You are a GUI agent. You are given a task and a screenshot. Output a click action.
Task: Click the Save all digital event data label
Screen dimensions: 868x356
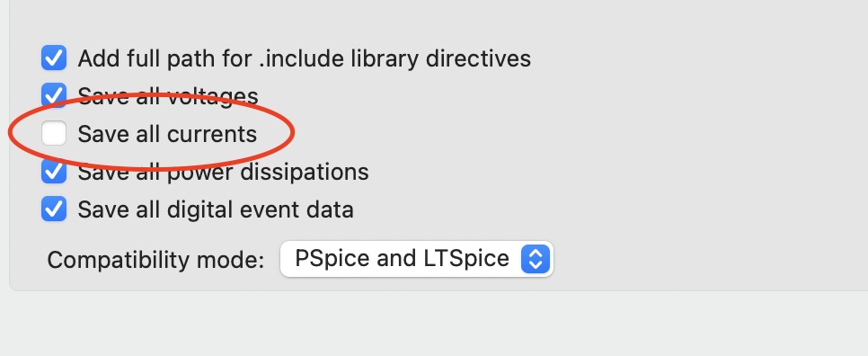[216, 209]
